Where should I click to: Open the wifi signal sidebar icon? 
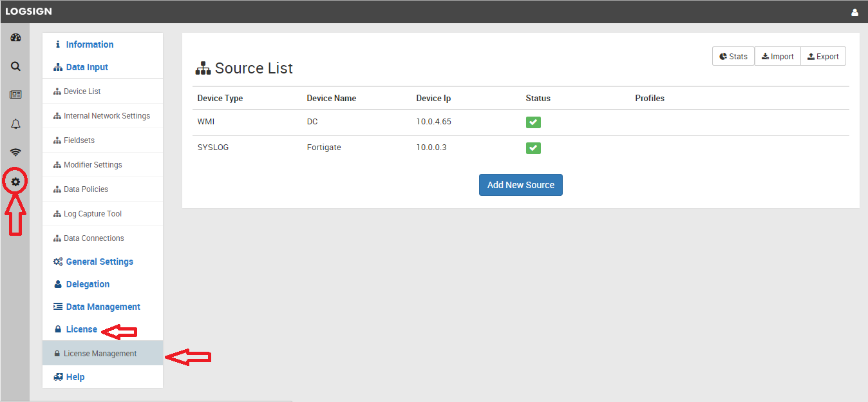click(15, 153)
